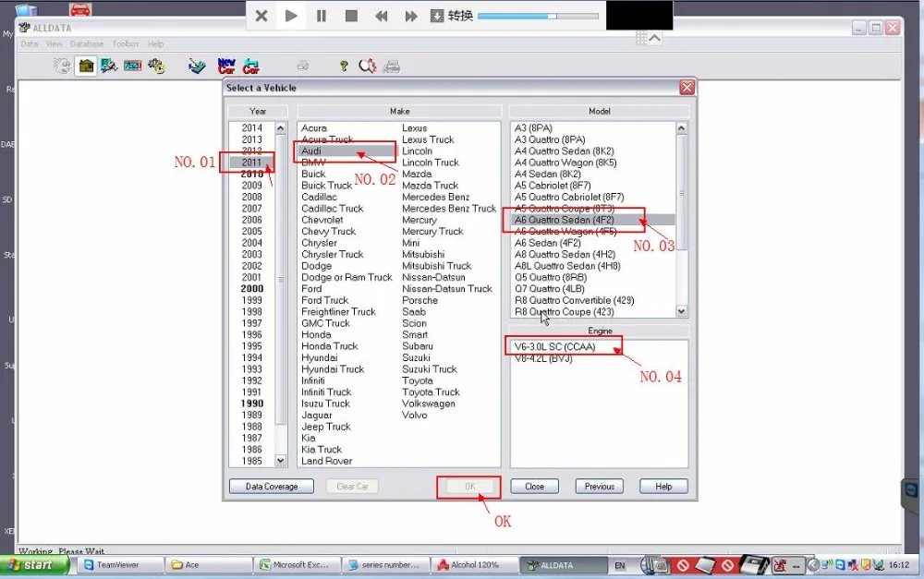This screenshot has width=924, height=579.
Task: Click the grayed-out printer toolbar icon
Action: 303,66
